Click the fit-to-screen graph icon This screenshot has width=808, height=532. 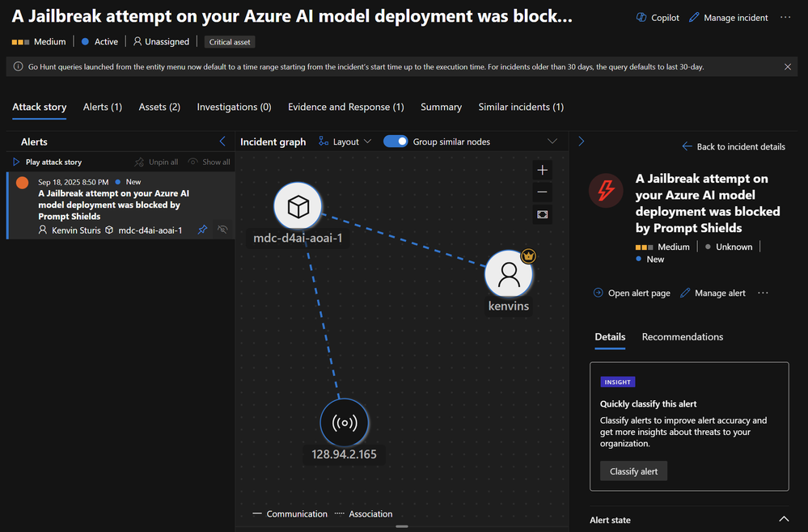(x=542, y=214)
